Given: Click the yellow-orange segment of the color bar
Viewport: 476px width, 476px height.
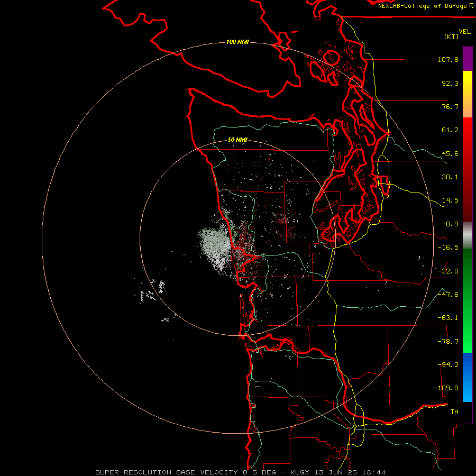Looking at the screenshot, I should click(x=467, y=94).
